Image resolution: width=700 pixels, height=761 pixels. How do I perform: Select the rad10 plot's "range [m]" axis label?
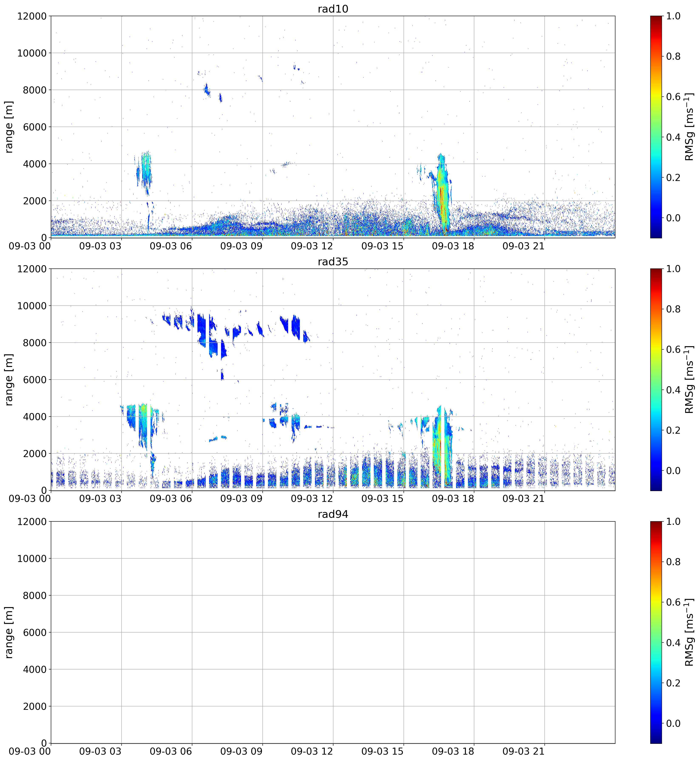pos(9,127)
